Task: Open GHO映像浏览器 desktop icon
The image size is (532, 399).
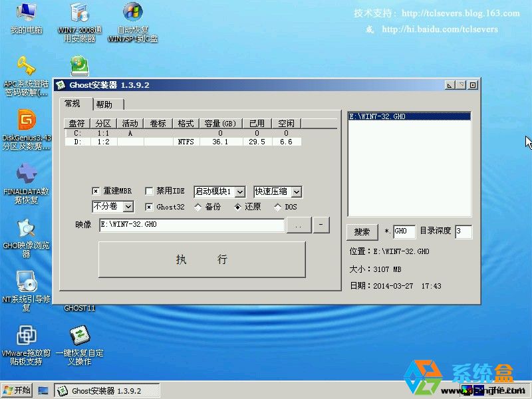Action: (x=27, y=228)
